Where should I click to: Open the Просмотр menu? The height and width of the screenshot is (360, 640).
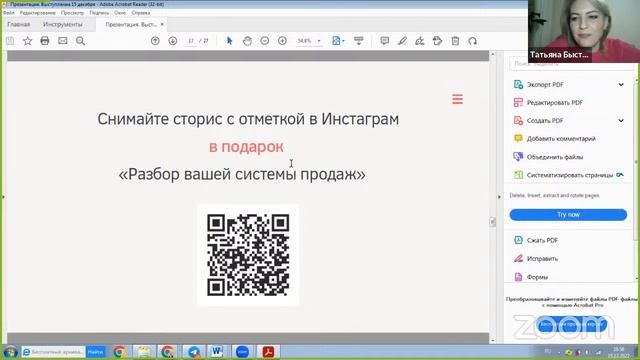(x=72, y=13)
